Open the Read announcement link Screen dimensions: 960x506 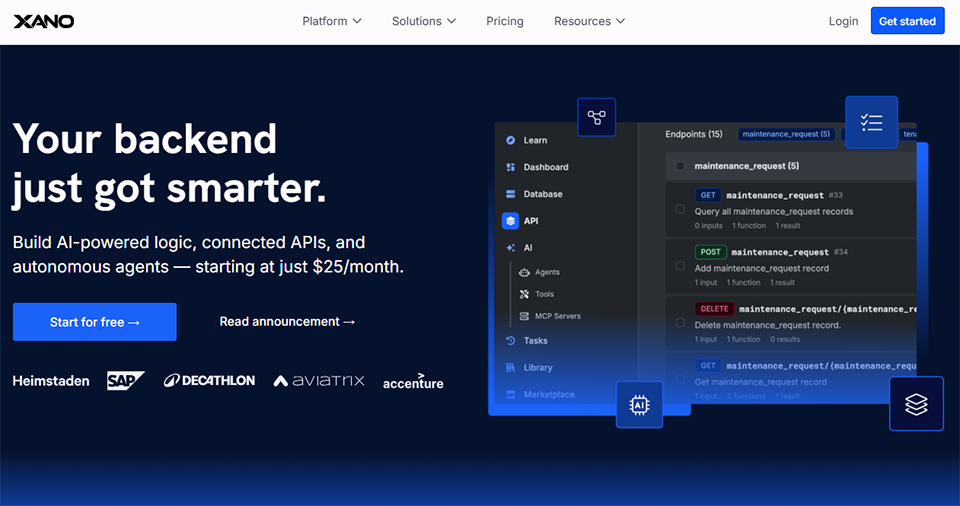tap(287, 322)
